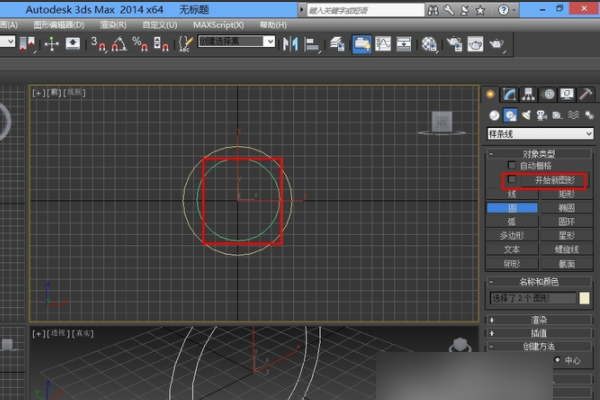Collapse the 对象类型 rollout

(x=539, y=154)
